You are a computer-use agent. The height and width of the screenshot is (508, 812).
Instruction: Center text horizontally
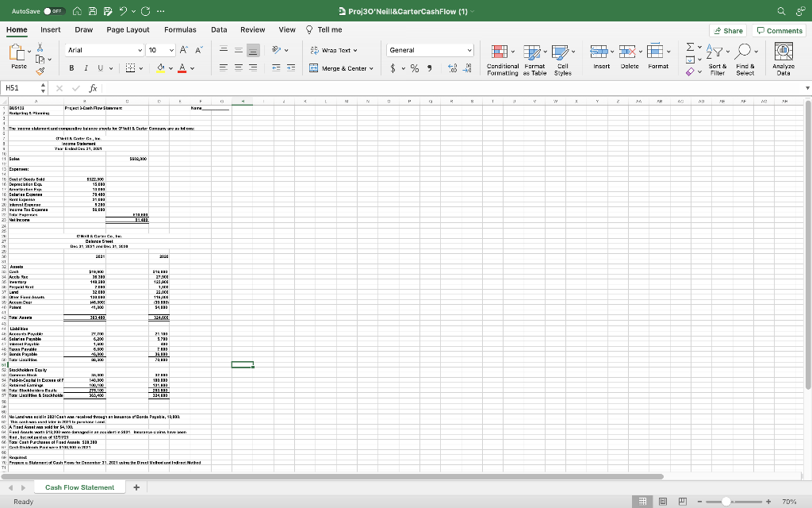click(238, 68)
